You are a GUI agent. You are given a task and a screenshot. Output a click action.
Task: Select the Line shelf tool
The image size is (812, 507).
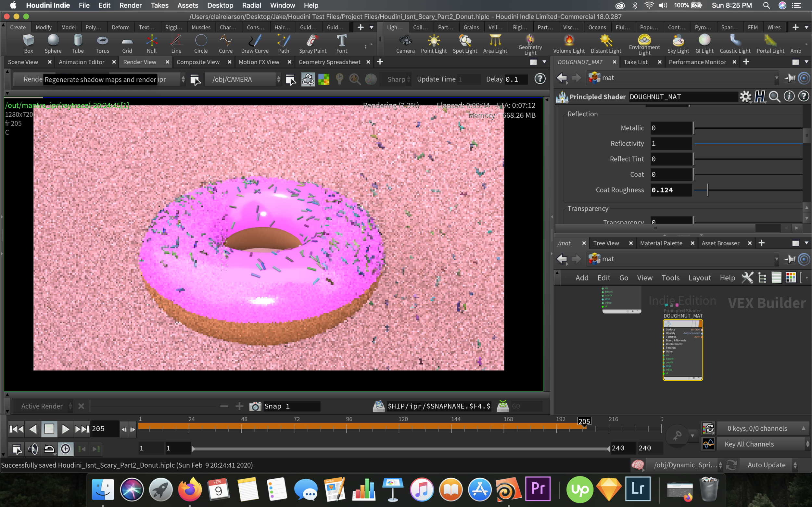pos(176,44)
